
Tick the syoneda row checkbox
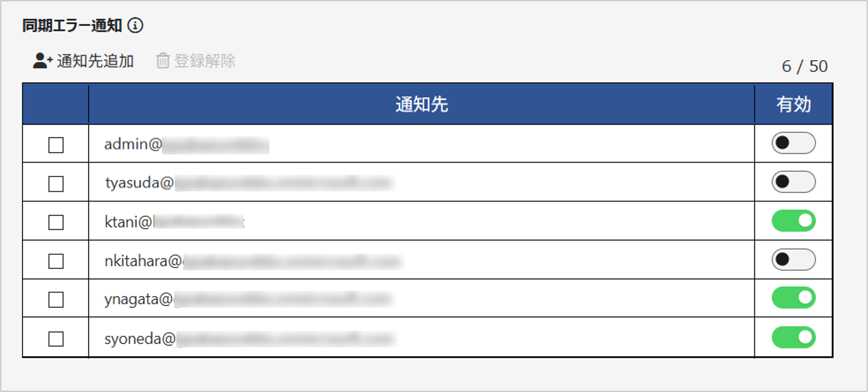coord(56,338)
